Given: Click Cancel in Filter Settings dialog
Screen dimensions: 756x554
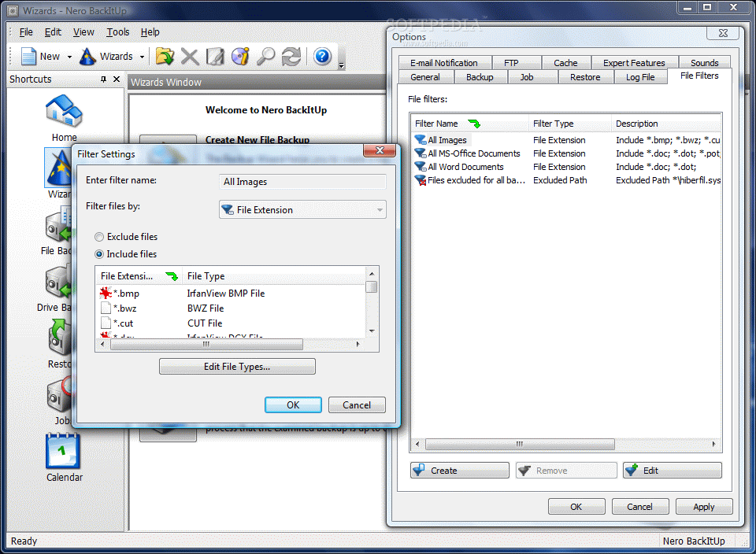Looking at the screenshot, I should (357, 405).
